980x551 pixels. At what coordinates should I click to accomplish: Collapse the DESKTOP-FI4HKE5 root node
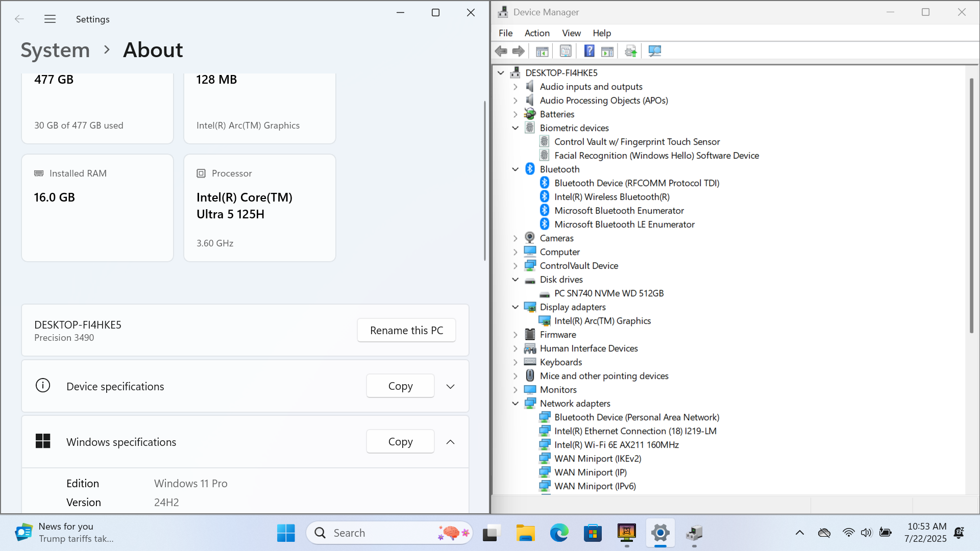point(501,73)
